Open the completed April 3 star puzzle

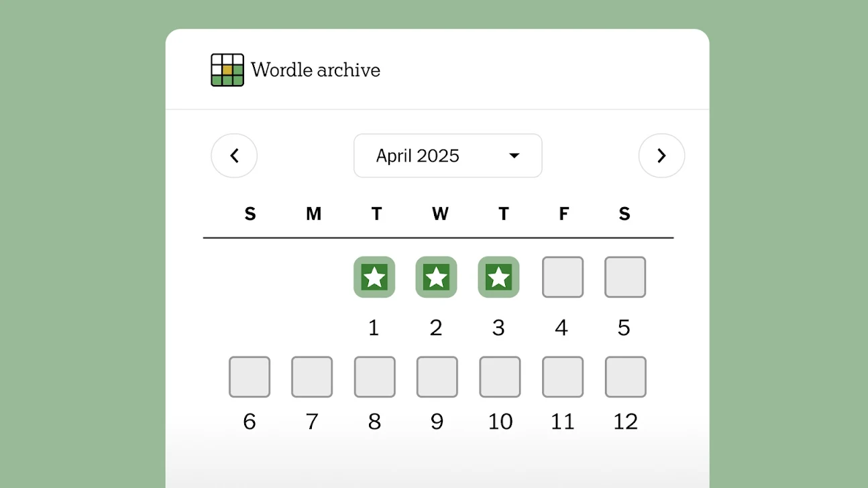click(498, 277)
